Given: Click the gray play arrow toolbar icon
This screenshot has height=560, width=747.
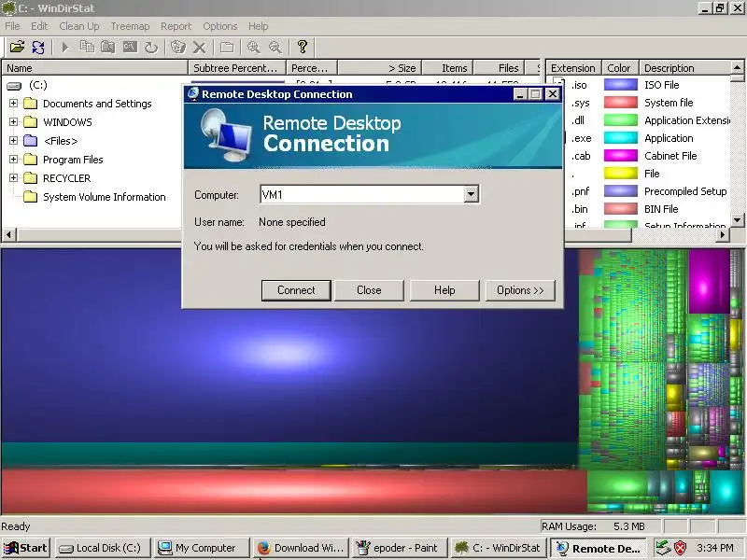Looking at the screenshot, I should (65, 47).
